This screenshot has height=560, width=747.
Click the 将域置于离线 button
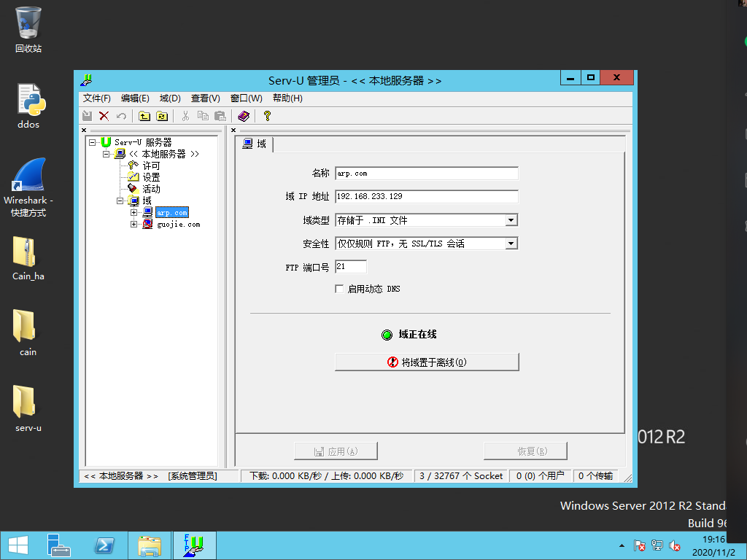(427, 362)
